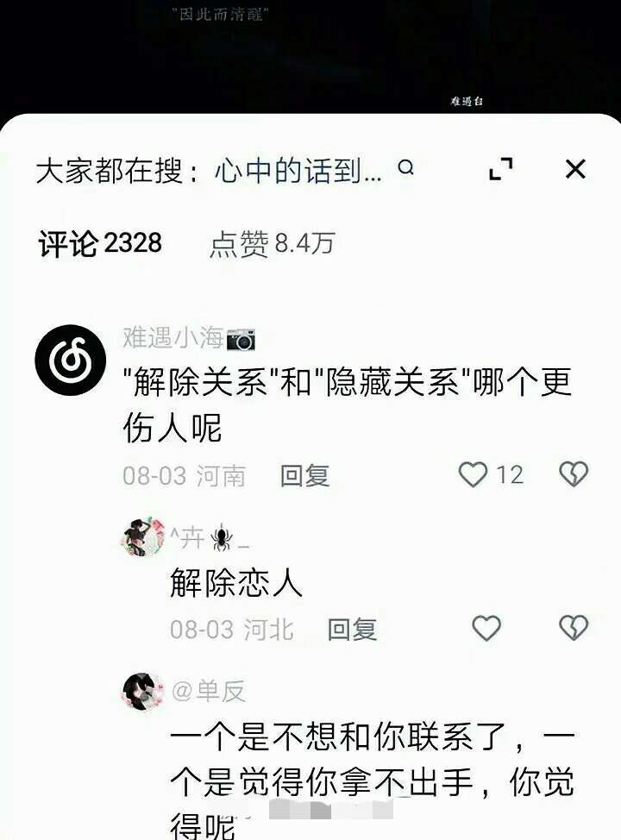Viewport: 621px width, 840px height.
Task: Switch to 点赞 8.4万 tab
Action: point(273,244)
